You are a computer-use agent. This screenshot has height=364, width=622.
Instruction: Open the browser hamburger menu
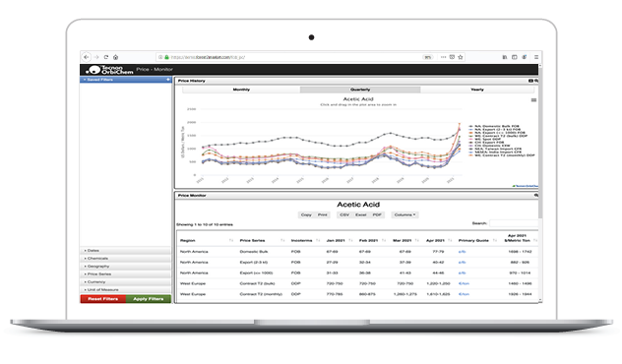(536, 57)
